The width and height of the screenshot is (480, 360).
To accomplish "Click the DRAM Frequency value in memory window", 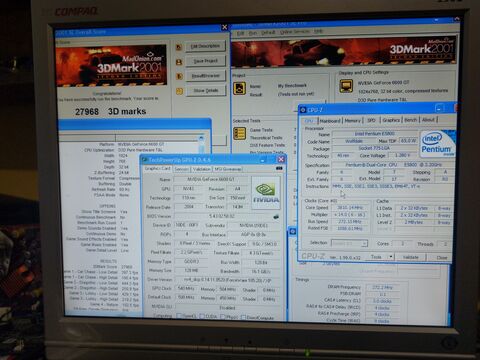I will tap(383, 287).
